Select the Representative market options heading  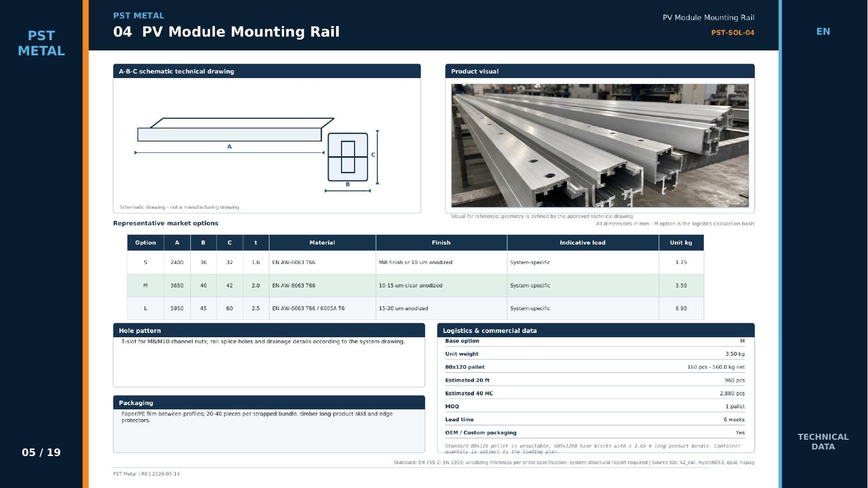click(165, 223)
